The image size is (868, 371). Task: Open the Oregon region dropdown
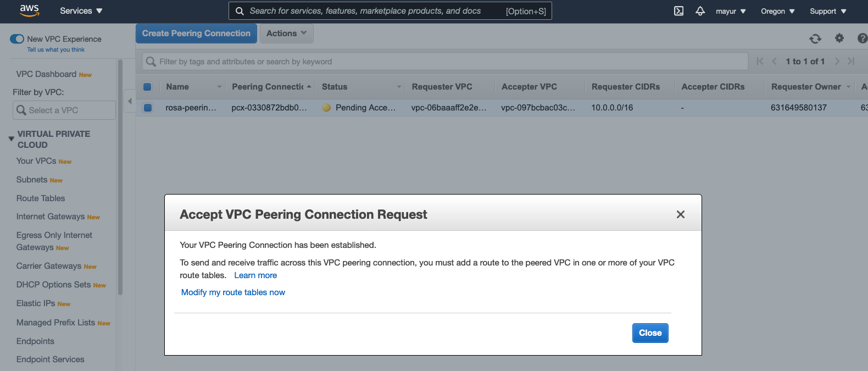point(777,11)
